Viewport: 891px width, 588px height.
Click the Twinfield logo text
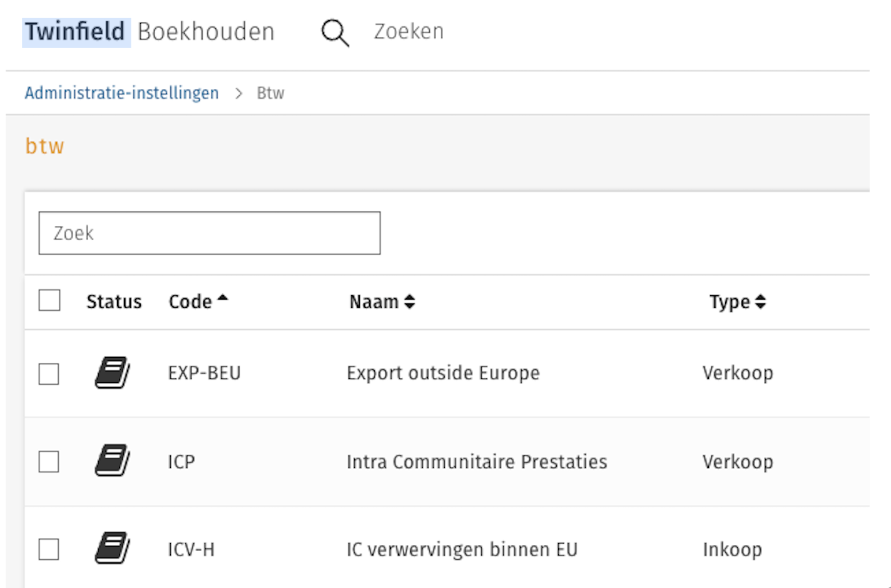pyautogui.click(x=75, y=32)
